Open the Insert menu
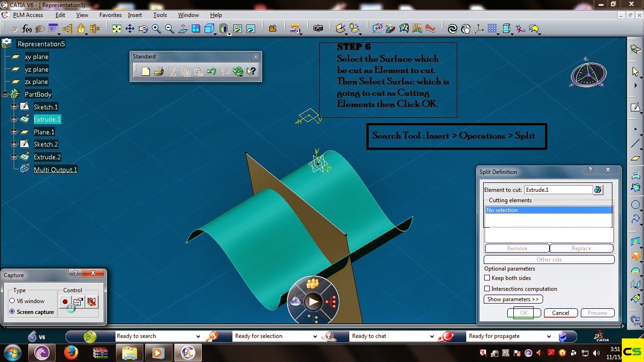 [x=135, y=15]
